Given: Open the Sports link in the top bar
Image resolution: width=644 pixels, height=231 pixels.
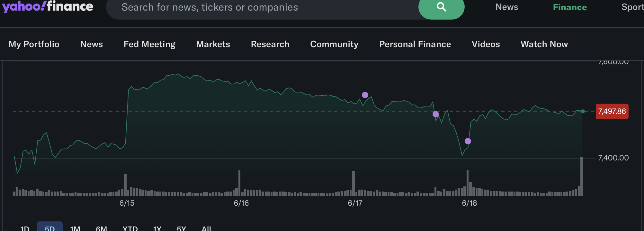Looking at the screenshot, I should (632, 7).
